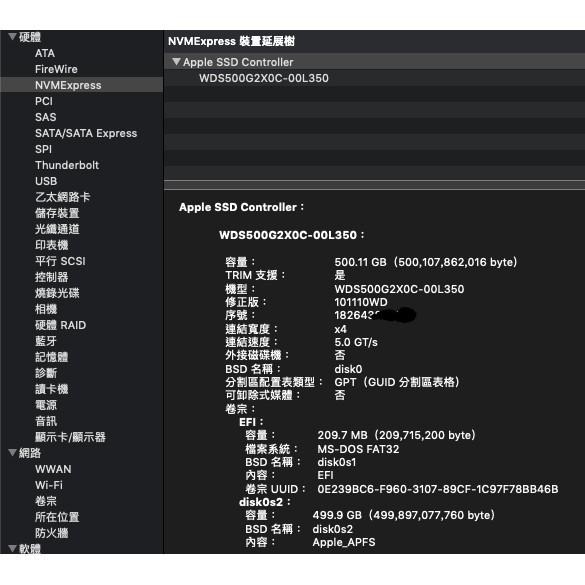Image resolution: width=585 pixels, height=585 pixels.
Task: Click the GPT partition map type value
Action: click(397, 382)
